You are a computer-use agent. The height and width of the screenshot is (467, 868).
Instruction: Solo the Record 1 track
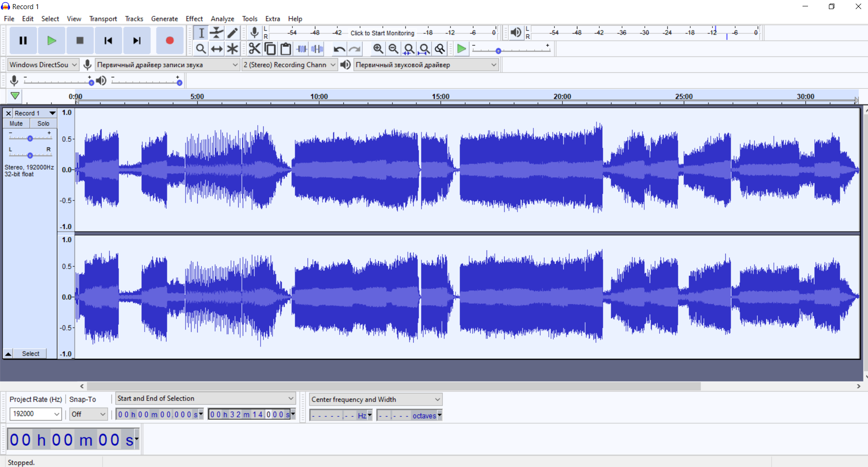[x=44, y=124]
